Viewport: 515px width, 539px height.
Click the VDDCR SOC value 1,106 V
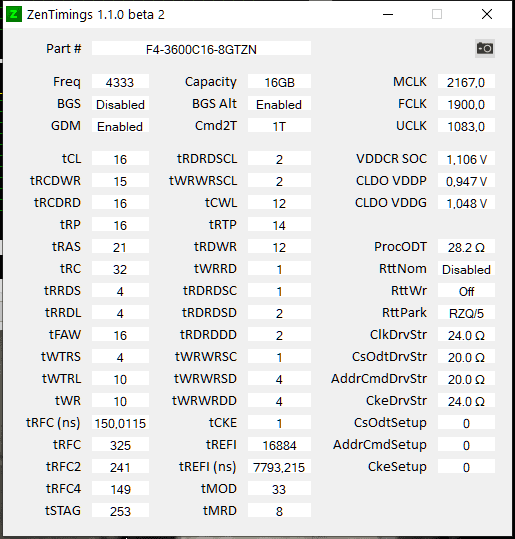coord(466,158)
